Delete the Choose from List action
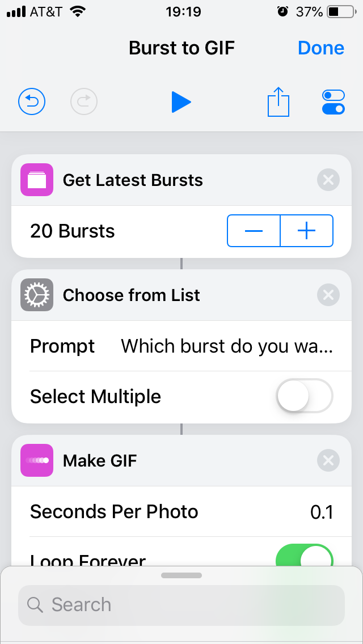Viewport: 363px width, 644px height. click(328, 295)
